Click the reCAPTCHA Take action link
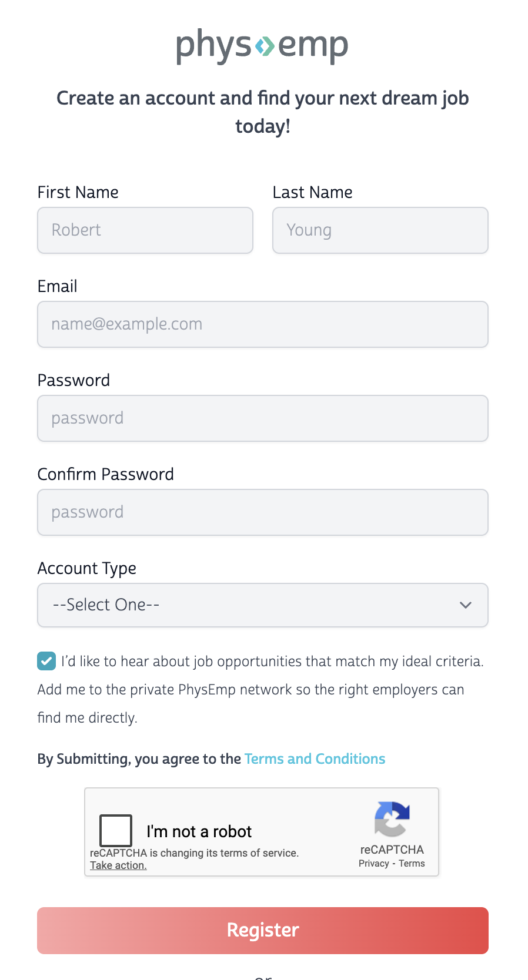 click(x=118, y=865)
